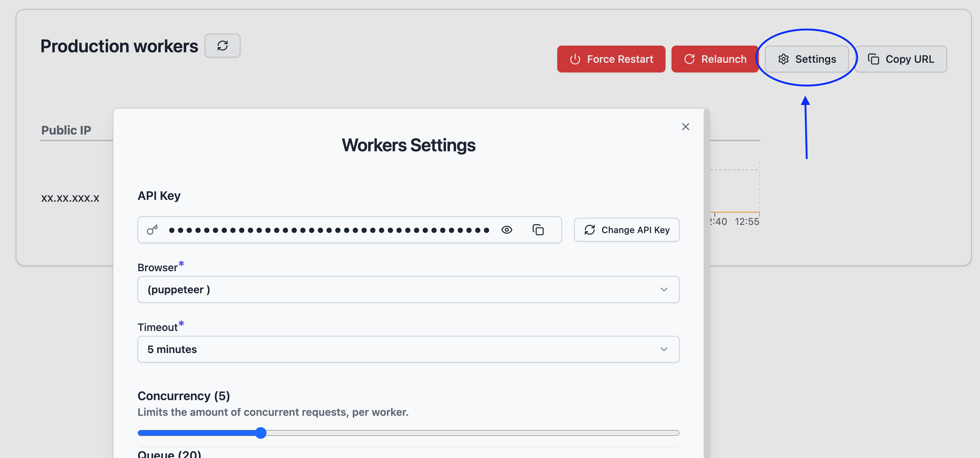Click the relaunch circular arrow icon
This screenshot has width=980, height=458.
tap(689, 59)
